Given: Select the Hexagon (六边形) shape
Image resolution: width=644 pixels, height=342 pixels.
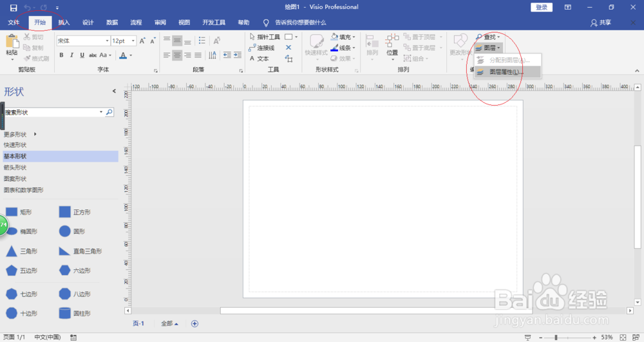Looking at the screenshot, I should point(75,270).
